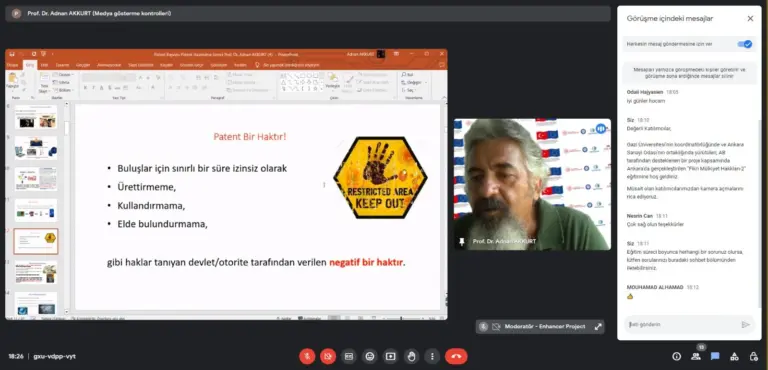Open the Dosya tab in PowerPoint

click(13, 65)
